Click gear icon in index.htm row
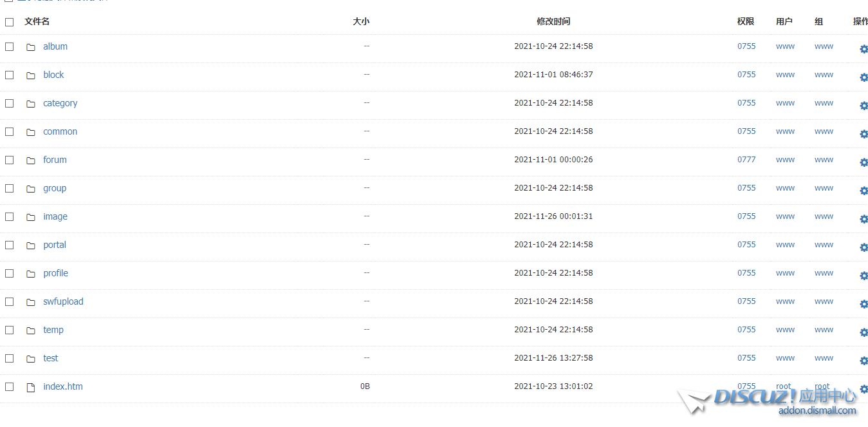 click(x=863, y=389)
